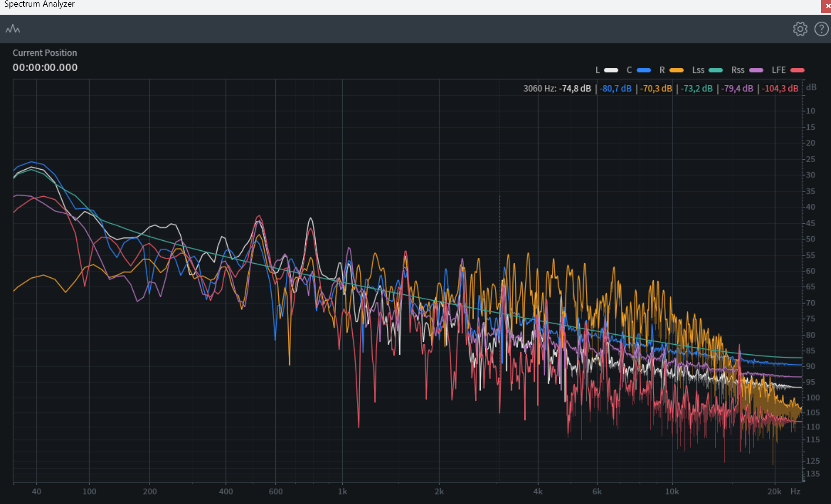This screenshot has height=504, width=831.
Task: Click the 4k frequency axis label
Action: [x=538, y=492]
